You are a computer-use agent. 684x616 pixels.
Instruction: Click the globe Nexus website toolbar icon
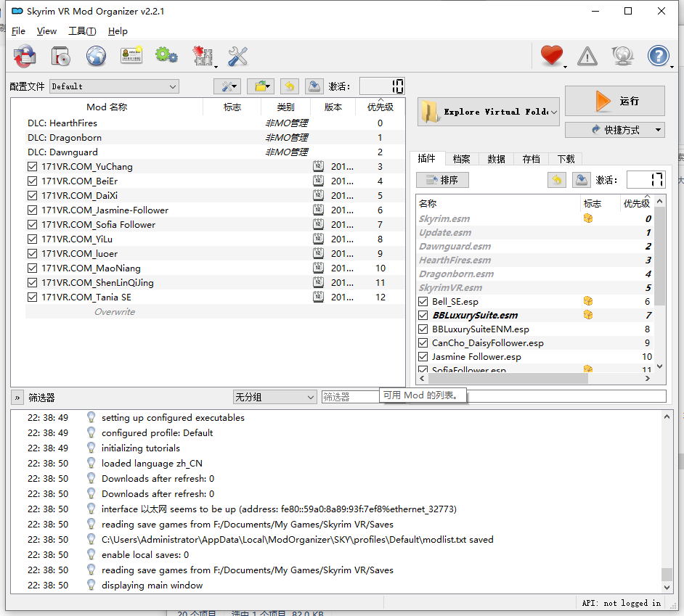(96, 55)
